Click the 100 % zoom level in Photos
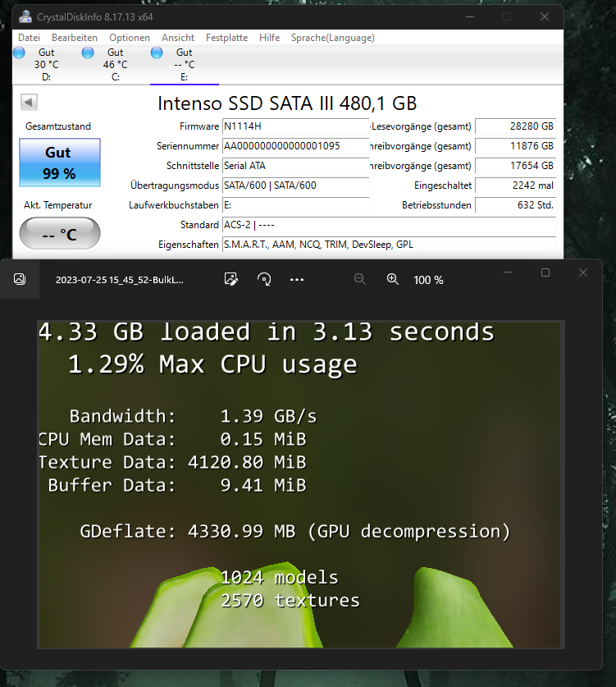The image size is (616, 687). [x=429, y=280]
